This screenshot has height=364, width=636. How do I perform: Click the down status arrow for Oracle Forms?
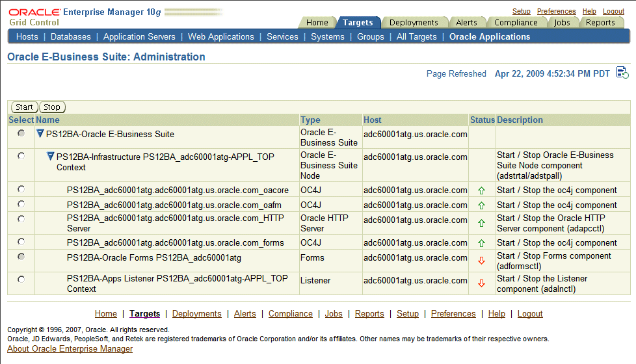pos(481,261)
